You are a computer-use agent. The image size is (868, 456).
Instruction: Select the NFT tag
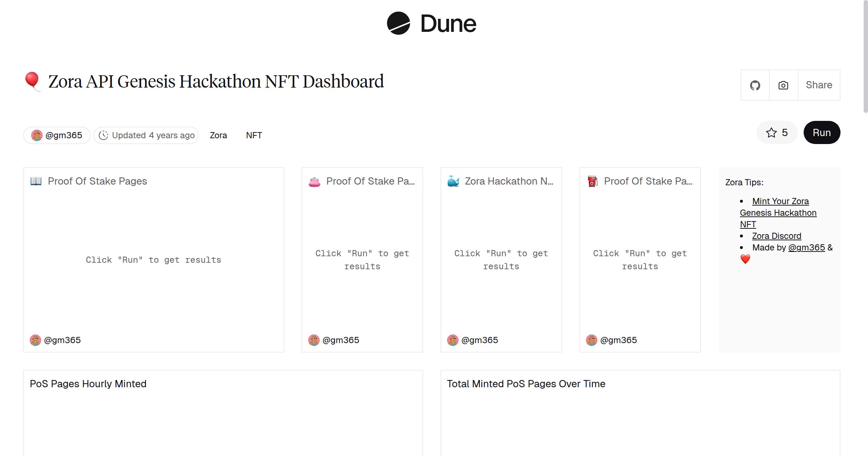point(254,135)
